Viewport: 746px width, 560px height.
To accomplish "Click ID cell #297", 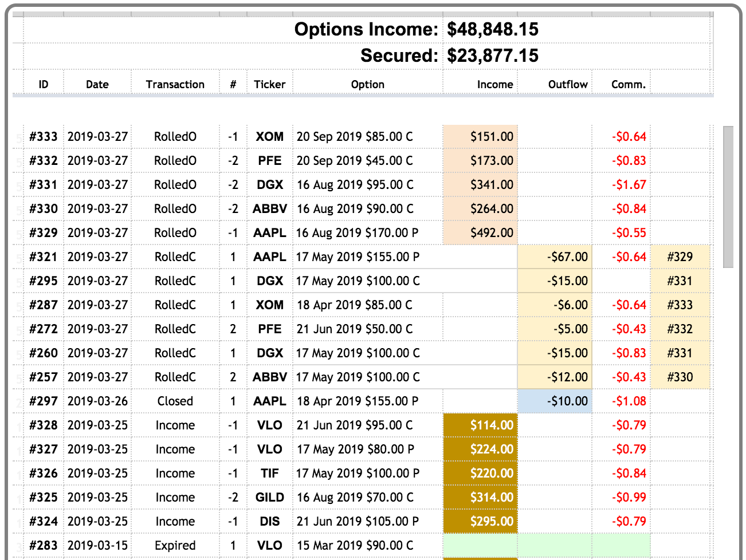I will tap(44, 401).
